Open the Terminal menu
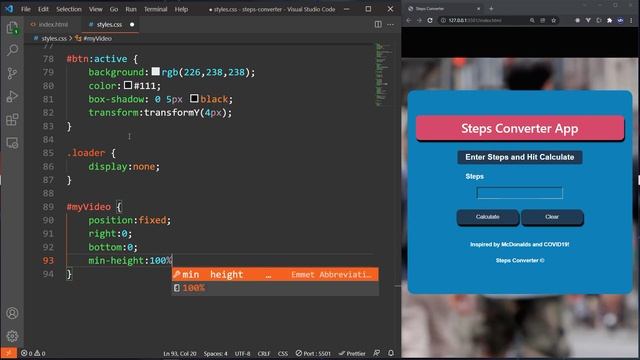 [x=155, y=9]
